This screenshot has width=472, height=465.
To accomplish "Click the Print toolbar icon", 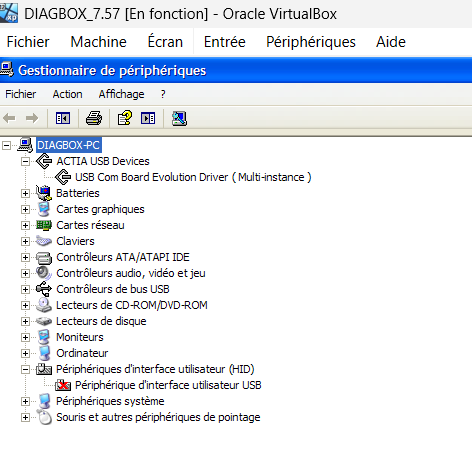I will click(94, 118).
